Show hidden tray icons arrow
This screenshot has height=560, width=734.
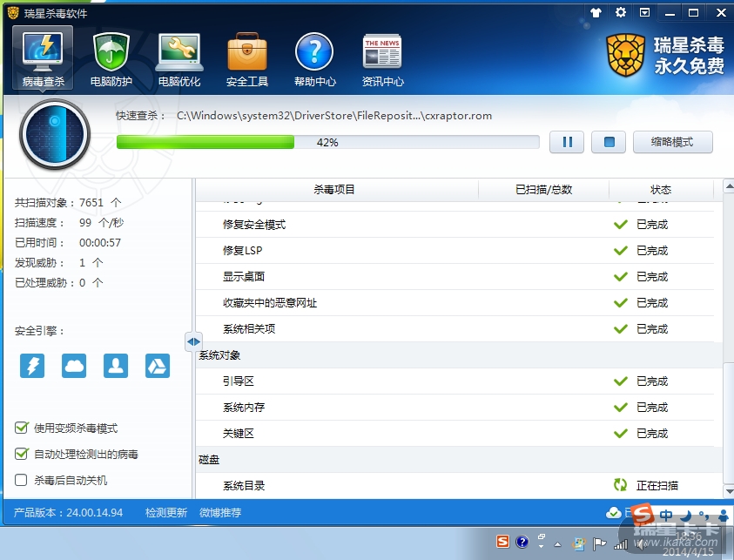point(557,544)
